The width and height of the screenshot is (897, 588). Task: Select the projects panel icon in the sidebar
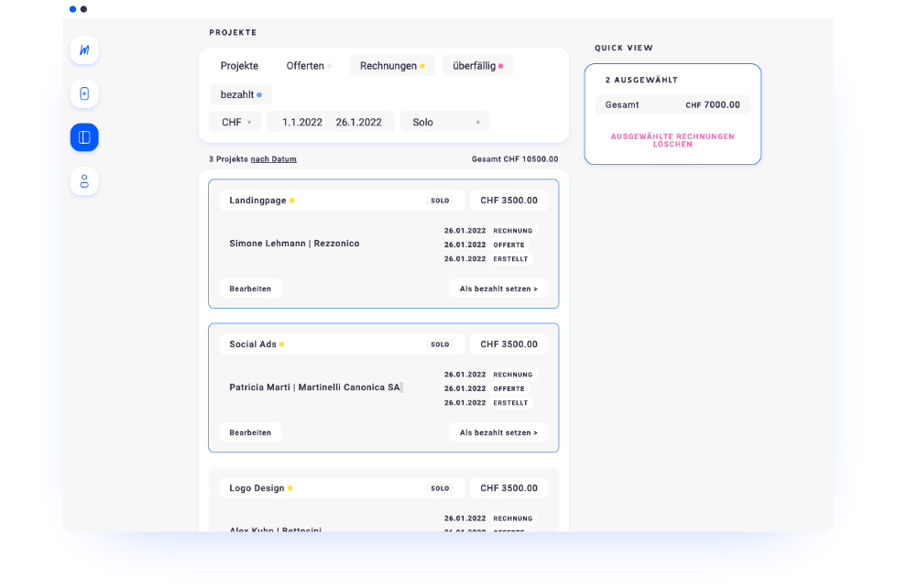84,137
